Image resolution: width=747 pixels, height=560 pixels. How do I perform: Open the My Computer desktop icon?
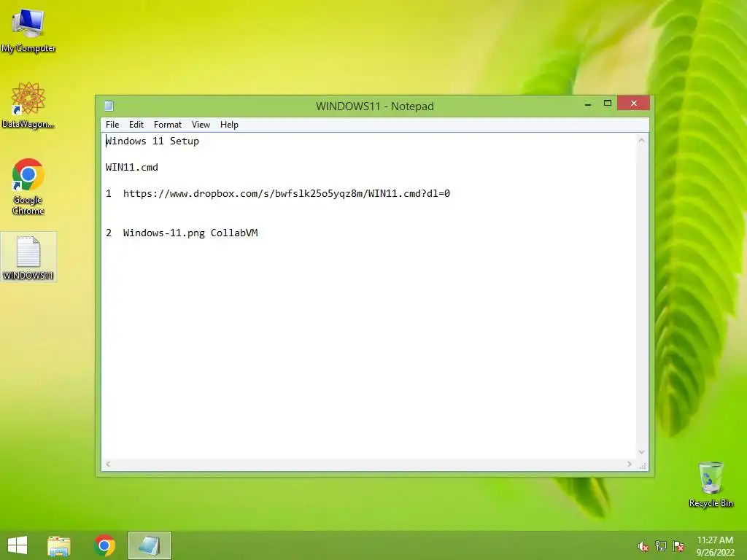[x=28, y=29]
